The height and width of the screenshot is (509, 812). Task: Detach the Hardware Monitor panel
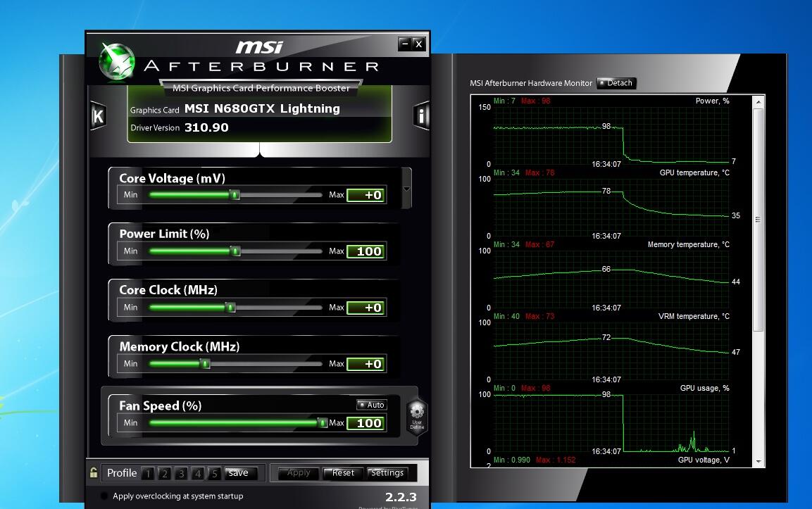coord(616,83)
